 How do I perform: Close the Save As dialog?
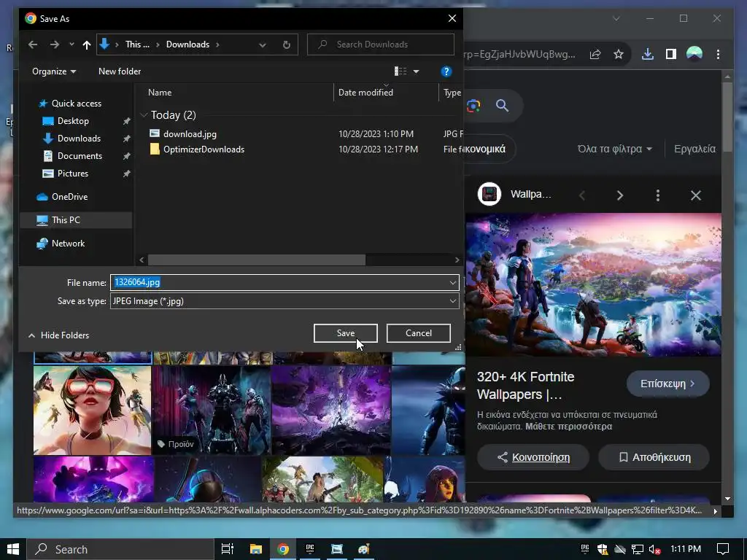(452, 18)
